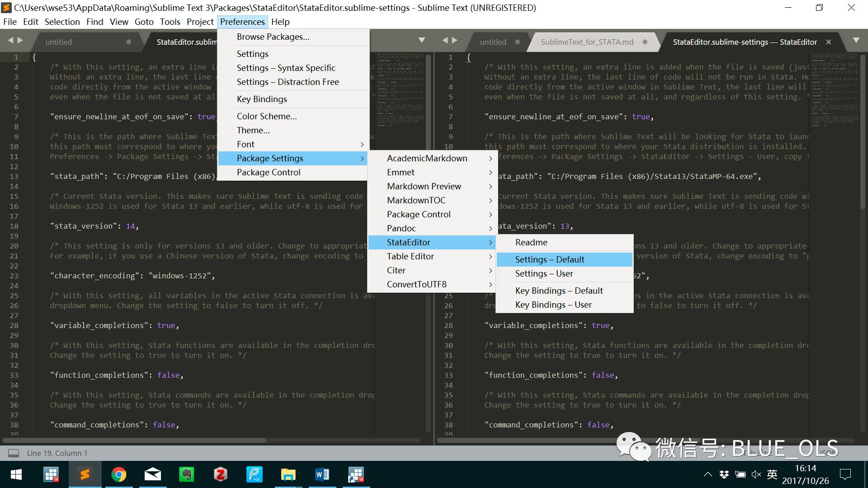This screenshot has width=868, height=488.
Task: Open Sublime Text from the taskbar
Action: coord(85,474)
